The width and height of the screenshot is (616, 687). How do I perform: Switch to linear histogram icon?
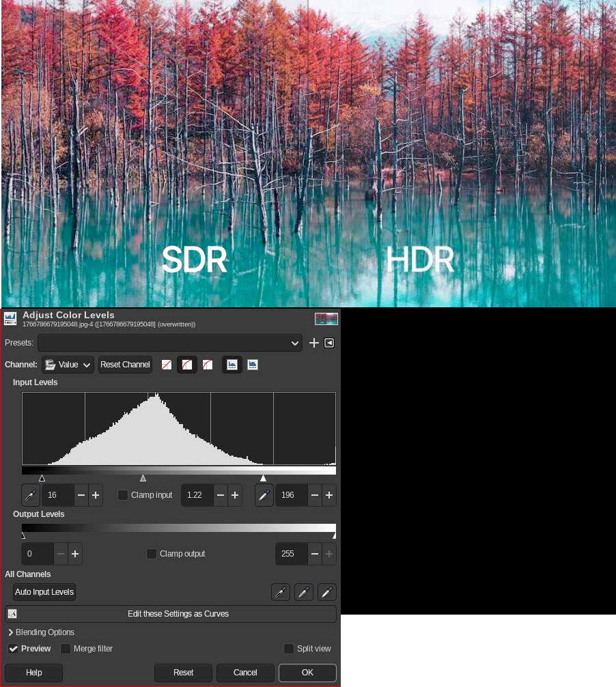tap(232, 365)
